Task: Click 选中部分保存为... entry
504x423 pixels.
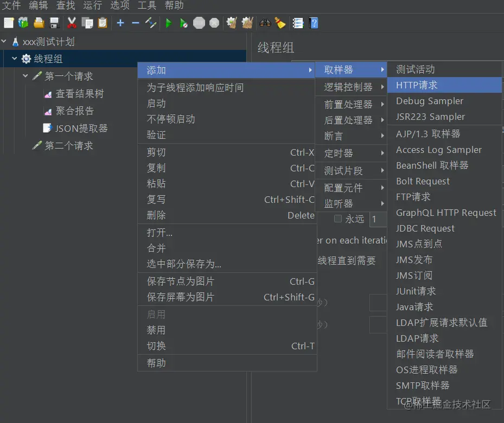Action: pyautogui.click(x=227, y=264)
